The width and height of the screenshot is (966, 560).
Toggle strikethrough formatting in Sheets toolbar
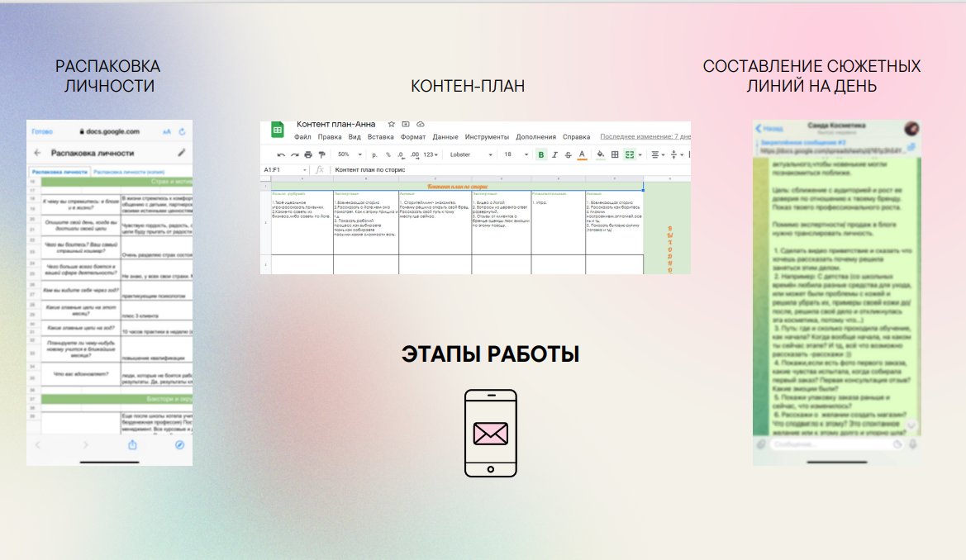coord(569,154)
